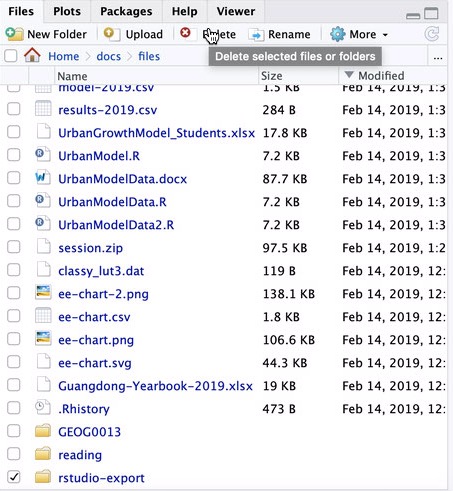
Task: Sort by the Modified column arrow
Action: tap(349, 74)
